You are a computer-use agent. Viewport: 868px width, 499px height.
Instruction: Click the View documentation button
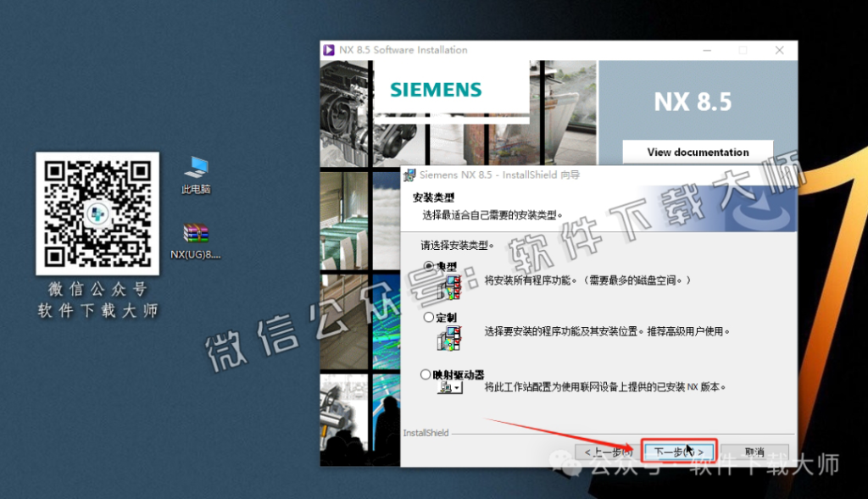pos(697,152)
